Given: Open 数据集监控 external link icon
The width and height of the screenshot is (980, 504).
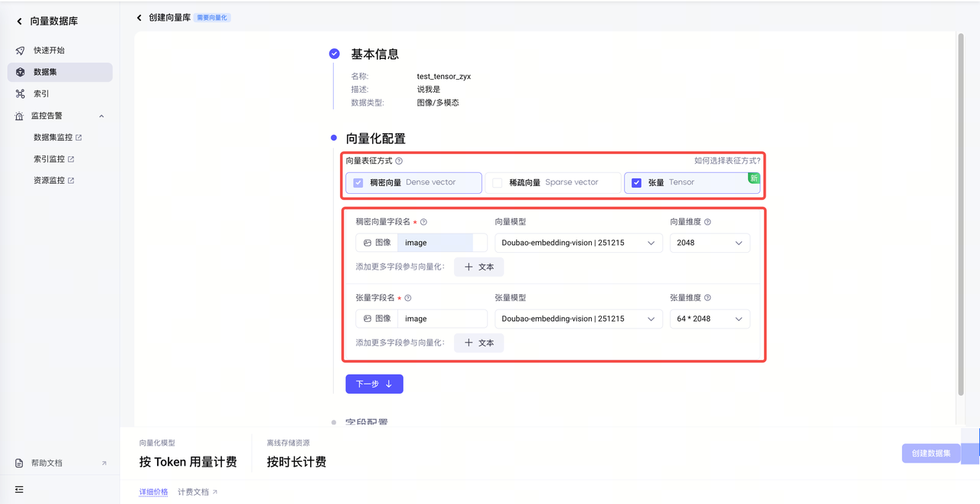Looking at the screenshot, I should [79, 138].
